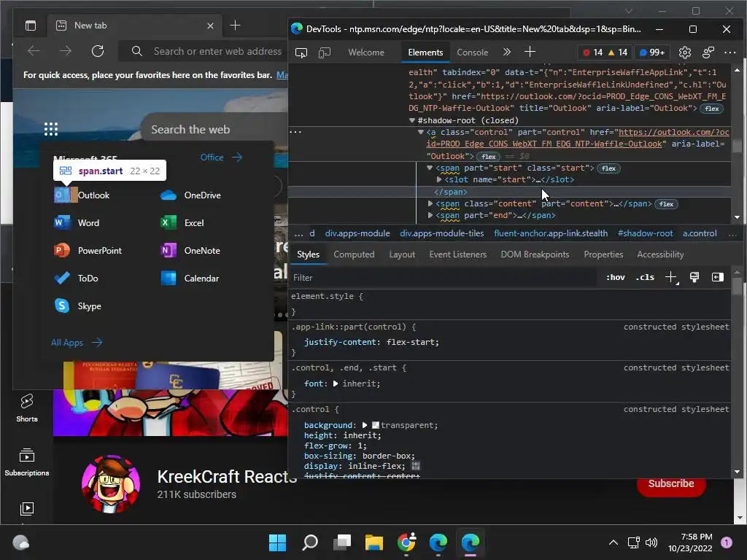
Task: Toggle device emulation icon in DevTools
Action: pyautogui.click(x=325, y=52)
